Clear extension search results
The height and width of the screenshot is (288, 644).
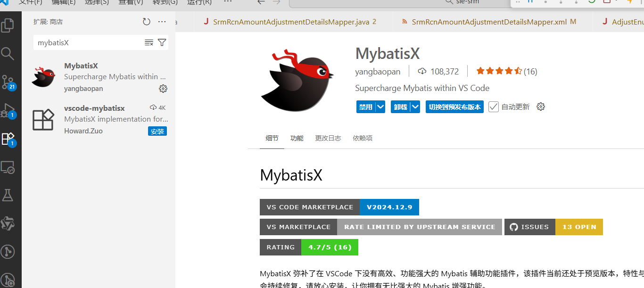point(149,42)
